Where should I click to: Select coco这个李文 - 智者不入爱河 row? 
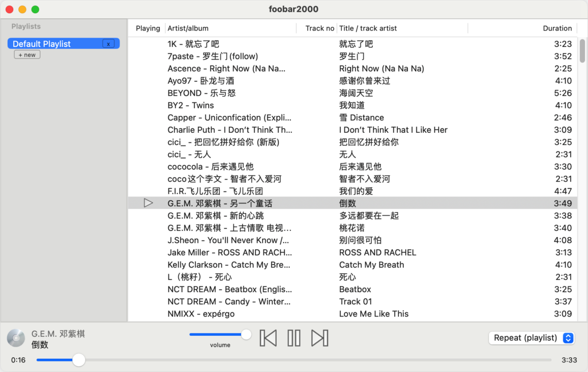point(352,179)
